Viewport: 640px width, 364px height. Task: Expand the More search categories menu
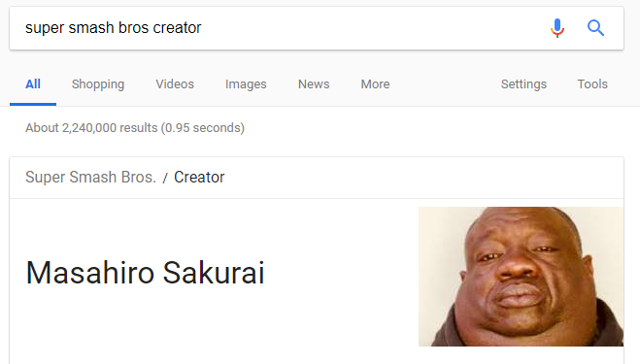pos(375,84)
